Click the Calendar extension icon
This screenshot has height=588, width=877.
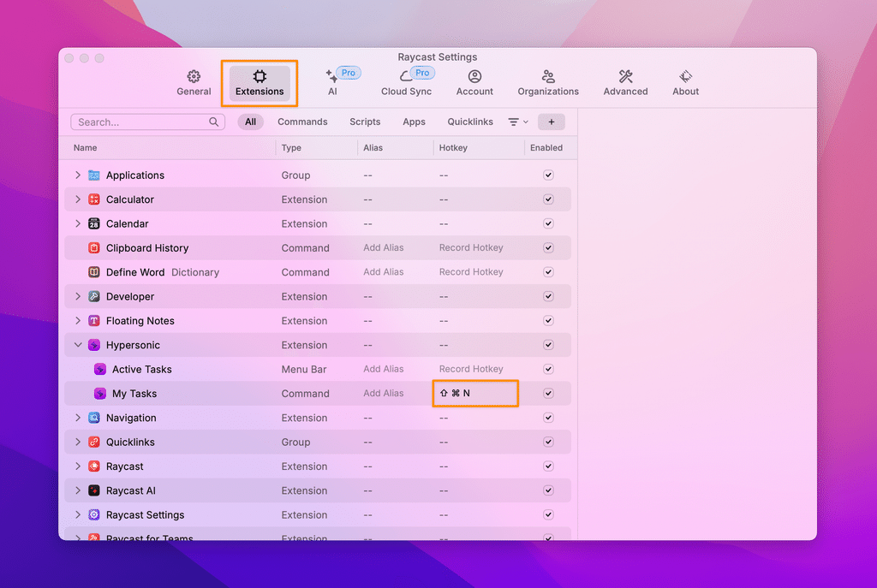click(x=94, y=223)
